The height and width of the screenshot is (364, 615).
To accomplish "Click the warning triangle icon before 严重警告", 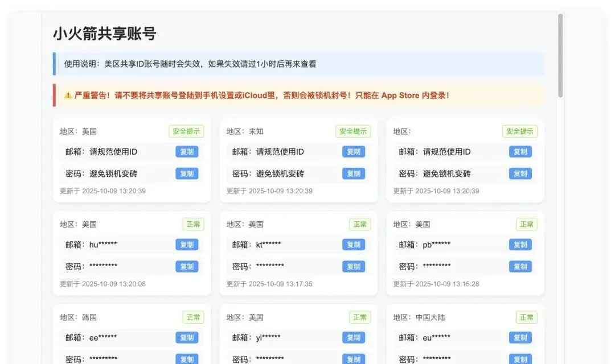I will (x=68, y=95).
